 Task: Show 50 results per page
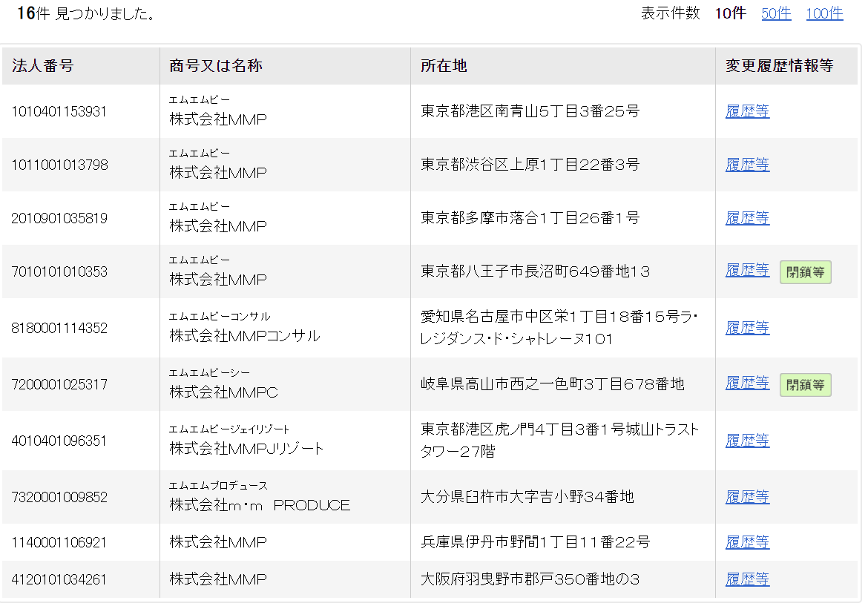point(775,14)
